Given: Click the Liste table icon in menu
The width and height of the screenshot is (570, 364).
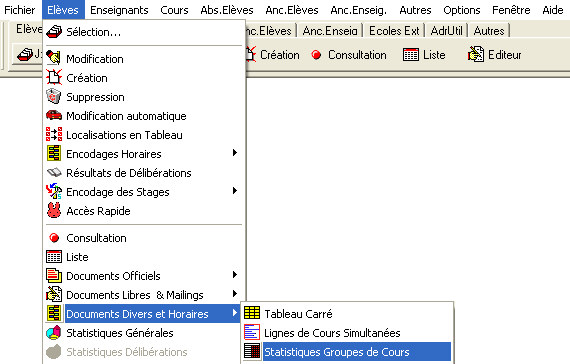Looking at the screenshot, I should point(54,257).
